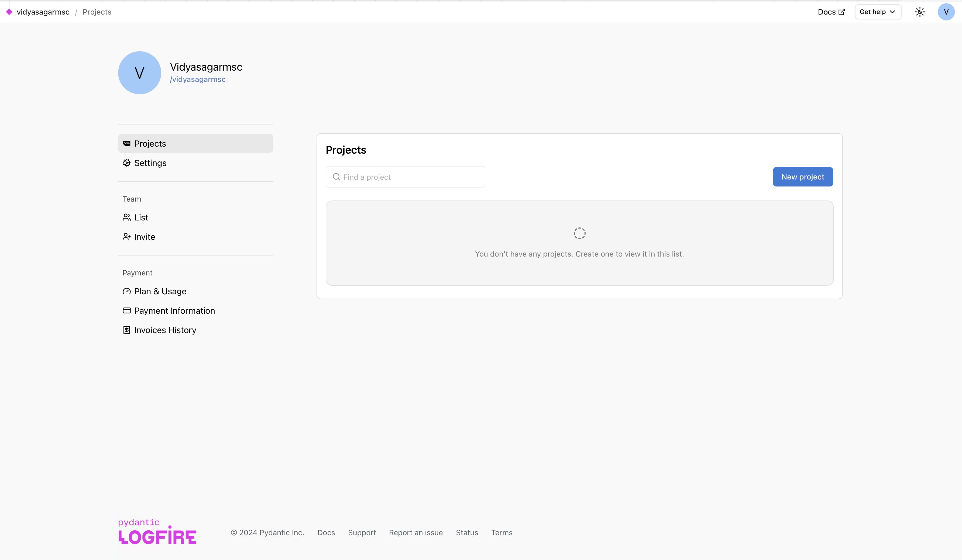Open Plan & Usage gauge item
The image size is (962, 560).
pos(160,291)
